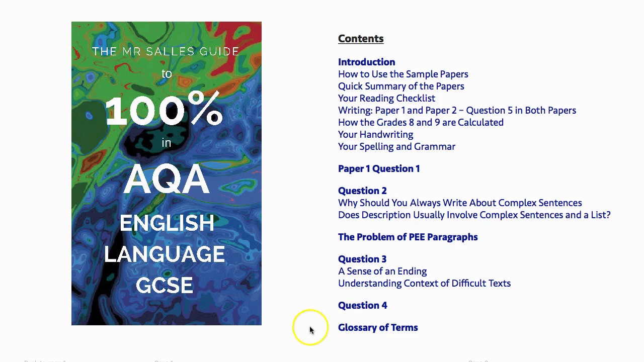The image size is (644, 362).
Task: Jump to the Question 3 heading link
Action: (x=362, y=259)
